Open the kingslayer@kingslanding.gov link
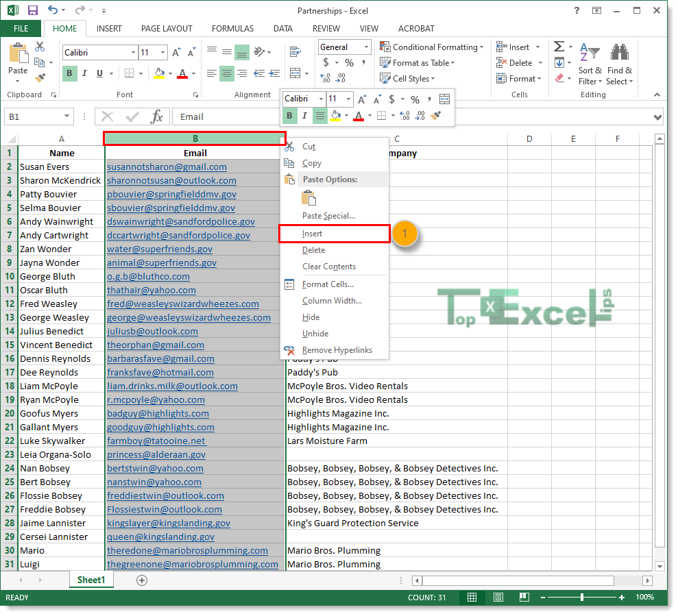The width and height of the screenshot is (678, 616). coord(169,523)
